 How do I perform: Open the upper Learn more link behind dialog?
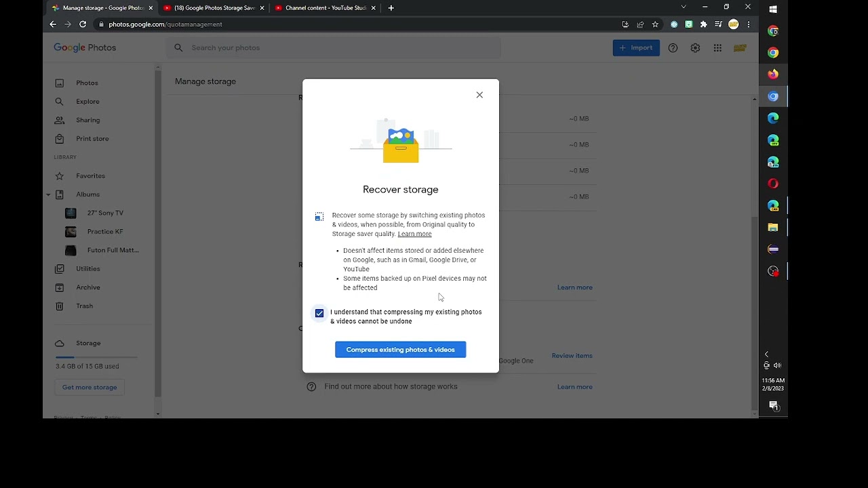[x=574, y=287]
